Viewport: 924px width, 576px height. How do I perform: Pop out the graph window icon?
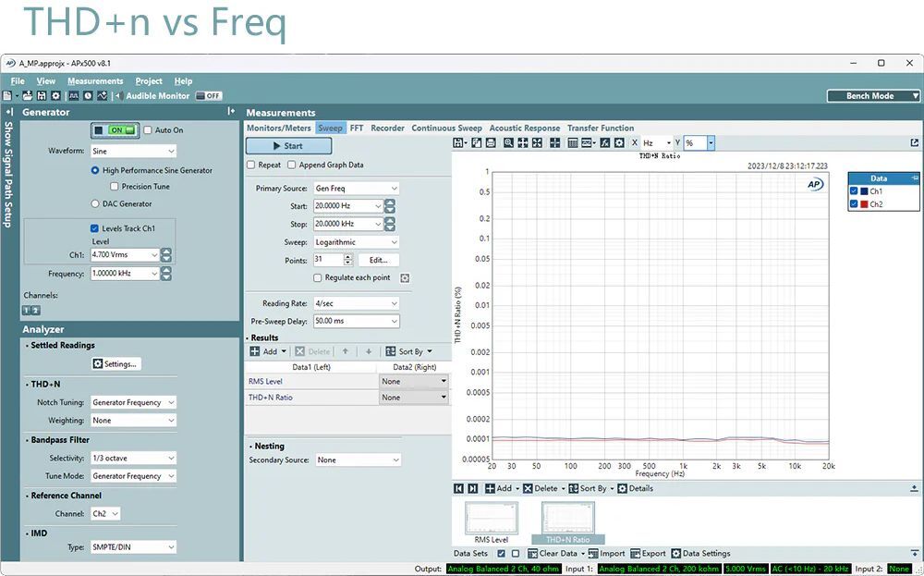tap(914, 142)
